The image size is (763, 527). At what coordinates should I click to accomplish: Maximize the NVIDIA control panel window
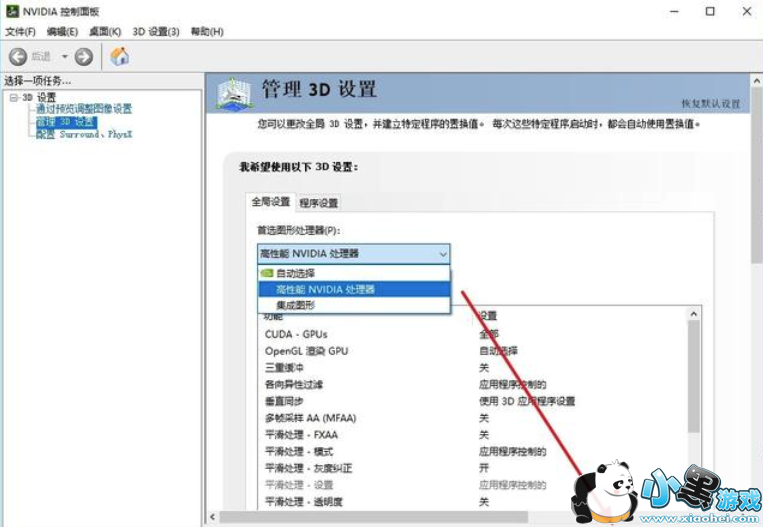[x=710, y=11]
